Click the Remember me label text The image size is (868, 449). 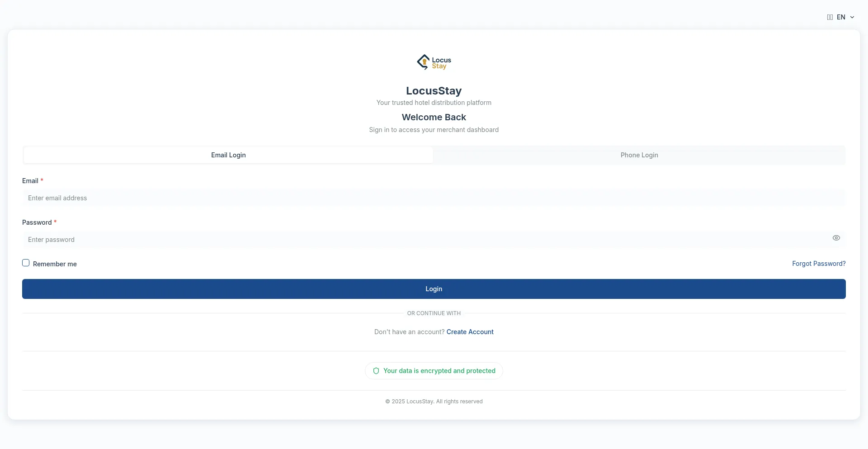pyautogui.click(x=55, y=264)
